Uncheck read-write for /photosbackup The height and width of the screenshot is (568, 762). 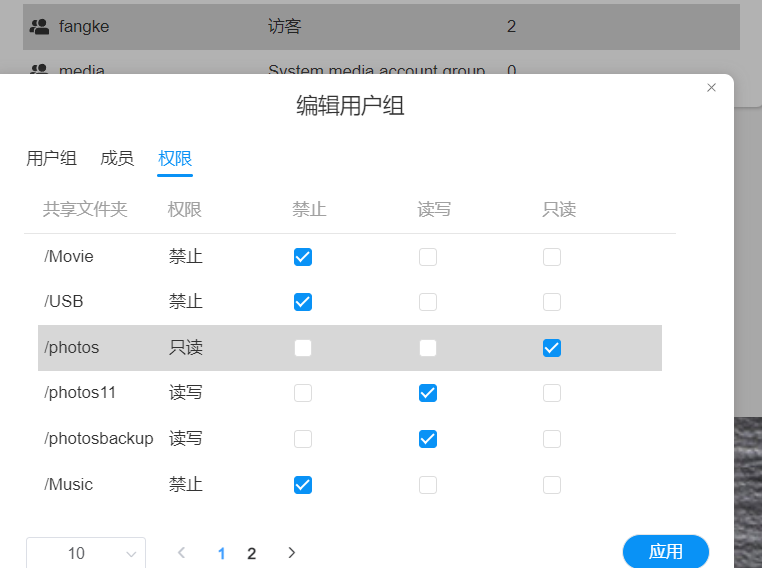[428, 439]
